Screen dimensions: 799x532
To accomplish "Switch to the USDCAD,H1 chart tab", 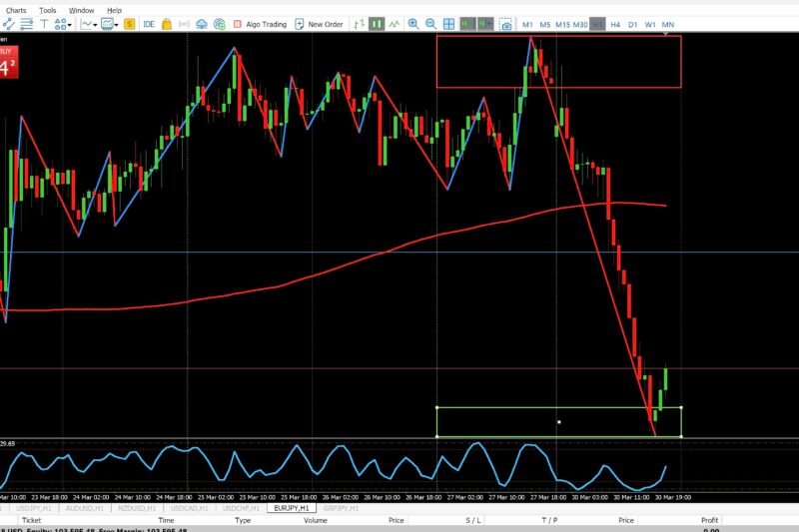I will tap(189, 508).
